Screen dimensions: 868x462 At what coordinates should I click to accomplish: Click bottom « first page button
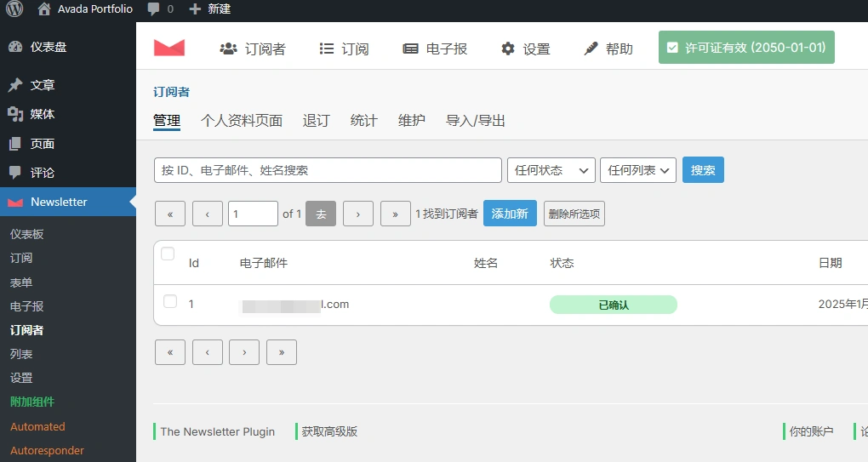tap(170, 352)
